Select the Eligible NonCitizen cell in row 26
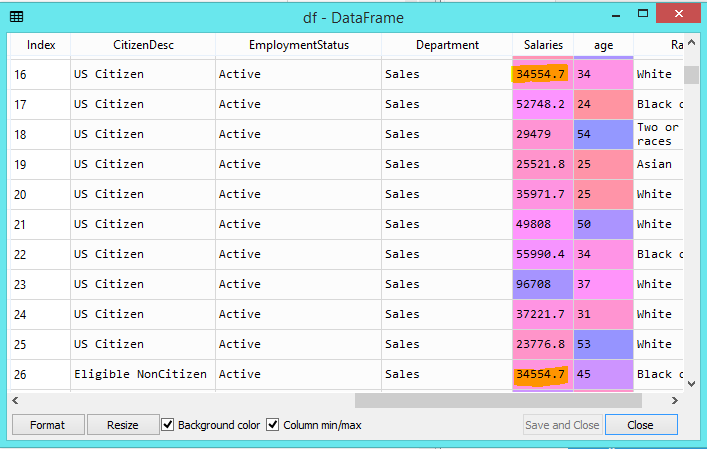Viewport: 707px width, 449px height. [x=141, y=374]
